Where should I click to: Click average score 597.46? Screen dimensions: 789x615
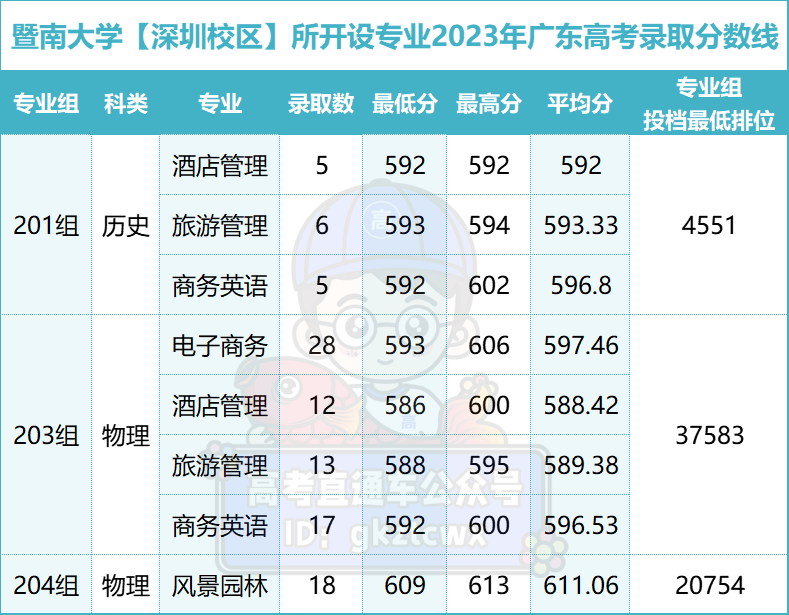[x=581, y=345]
